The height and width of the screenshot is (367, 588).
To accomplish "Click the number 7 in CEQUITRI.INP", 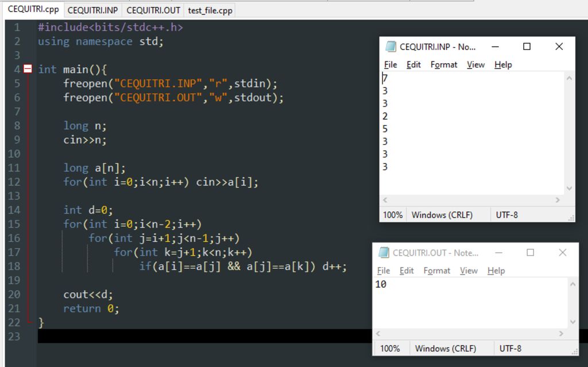I will (385, 78).
